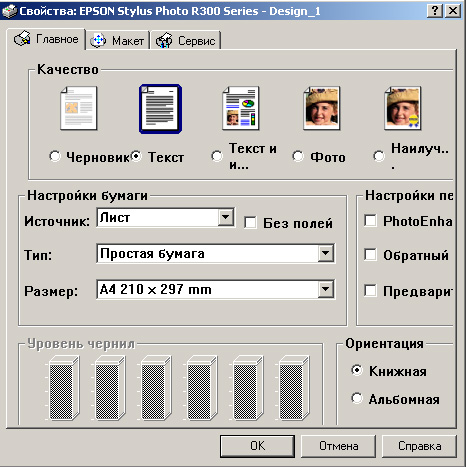Click the fourth ink cartridge level indicator

tap(202, 388)
